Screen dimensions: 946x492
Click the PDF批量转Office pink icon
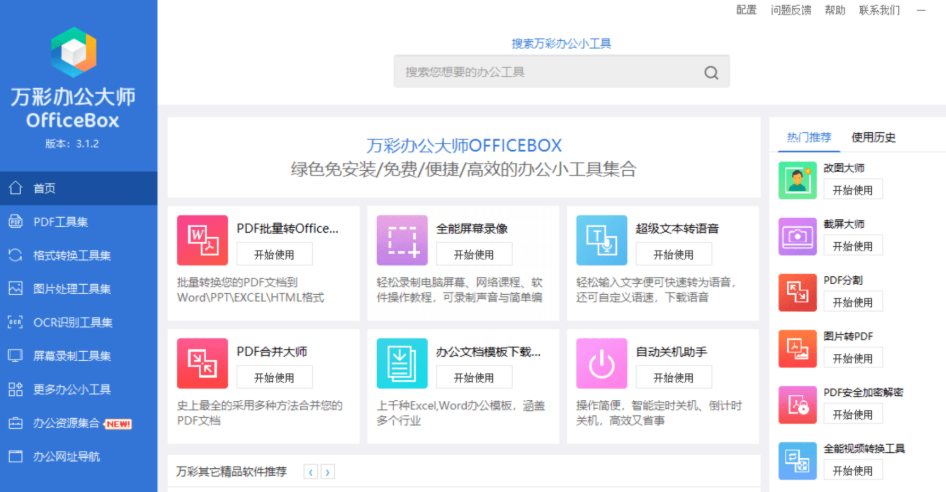pos(202,240)
